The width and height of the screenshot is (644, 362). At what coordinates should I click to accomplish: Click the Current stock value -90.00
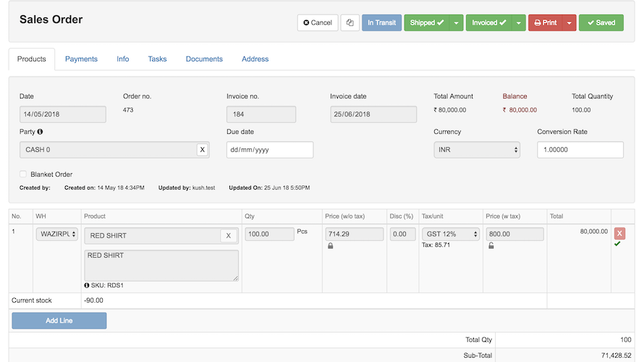click(93, 300)
